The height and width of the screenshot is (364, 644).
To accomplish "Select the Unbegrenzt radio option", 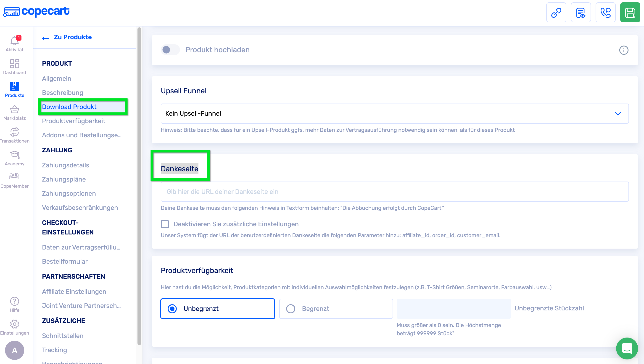I will pos(172,309).
